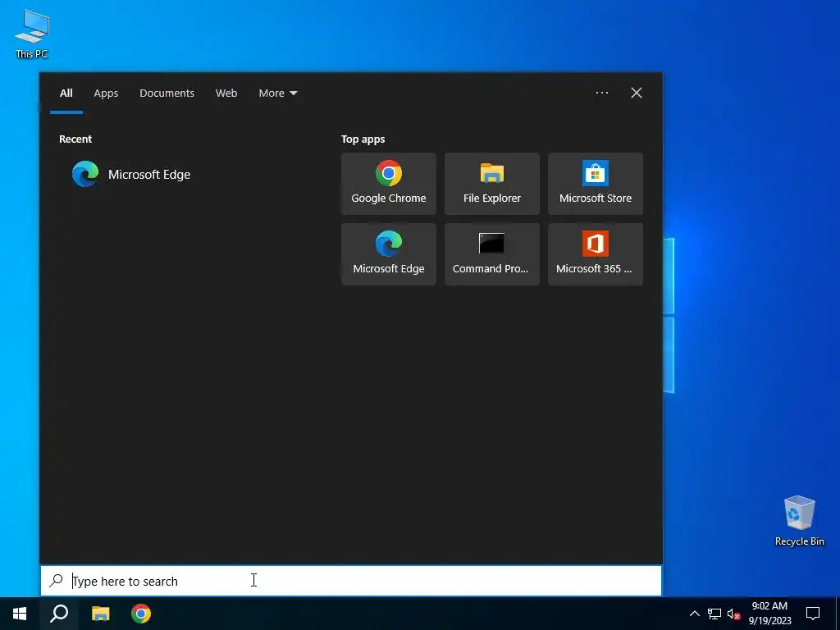This screenshot has width=840, height=630.
Task: Open the network status tray icon
Action: pyautogui.click(x=714, y=614)
